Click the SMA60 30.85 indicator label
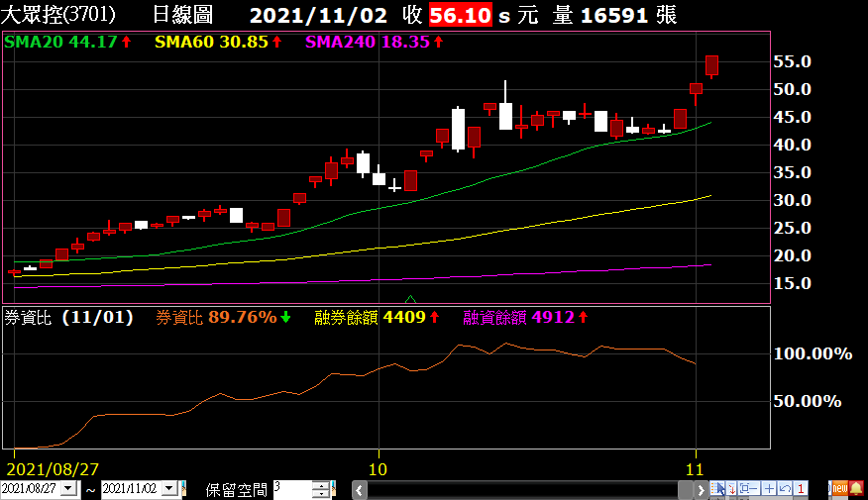 212,42
